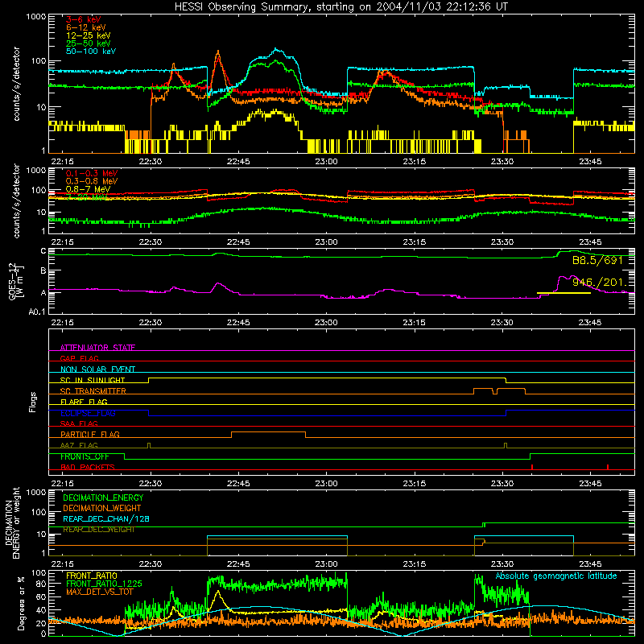Click the first raised SC_TRANSMITTER segment

(483, 388)
